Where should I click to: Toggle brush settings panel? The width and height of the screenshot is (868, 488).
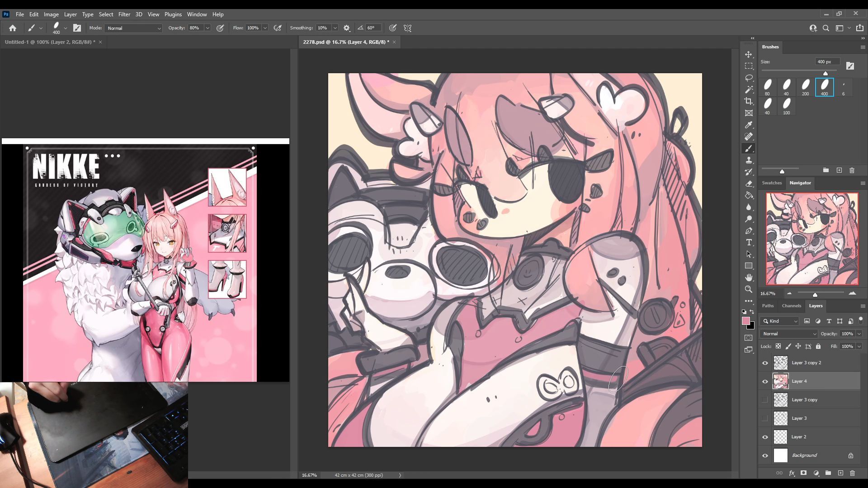(x=77, y=28)
